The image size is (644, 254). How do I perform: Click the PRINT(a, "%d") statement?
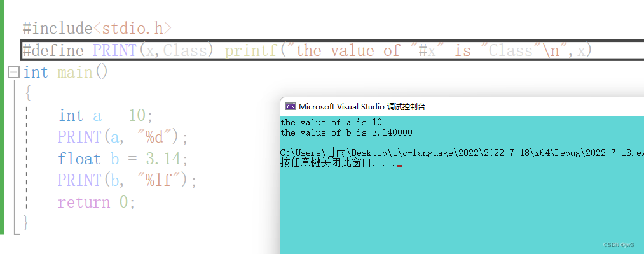point(123,137)
